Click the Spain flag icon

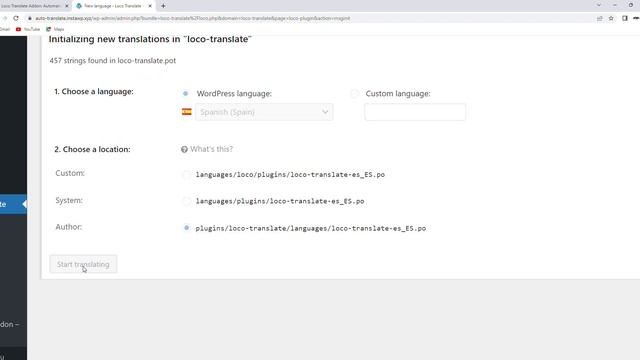click(187, 112)
